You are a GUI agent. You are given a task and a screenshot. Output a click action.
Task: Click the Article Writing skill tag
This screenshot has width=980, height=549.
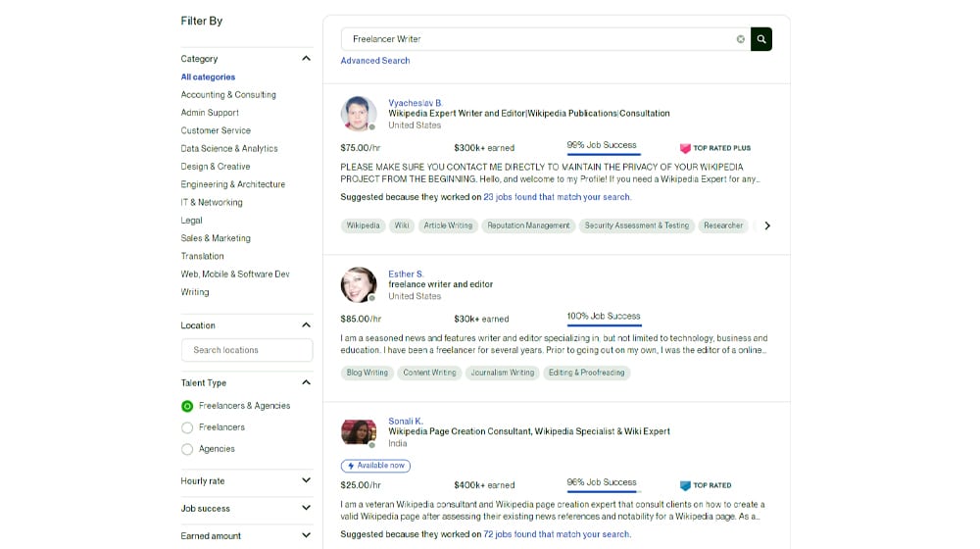[x=448, y=225]
